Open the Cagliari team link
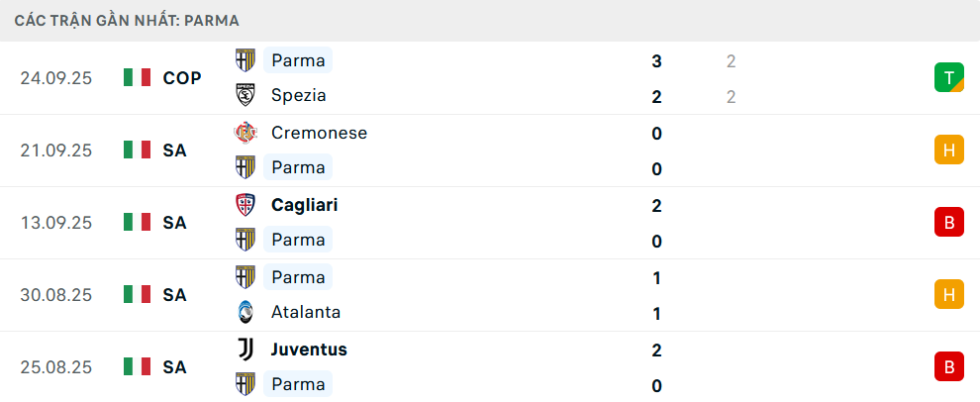Image resolution: width=980 pixels, height=402 pixels. coord(304,205)
